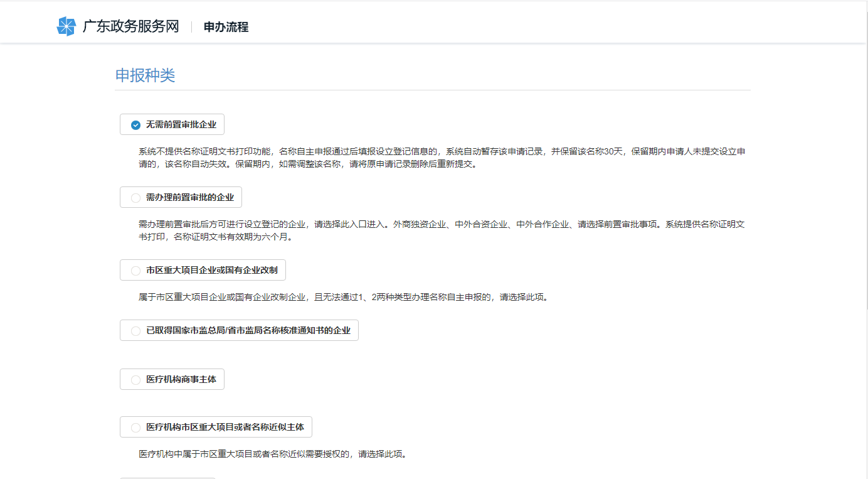This screenshot has width=868, height=479.
Task: Click the partially visible option at page bottom
Action: tap(167, 478)
